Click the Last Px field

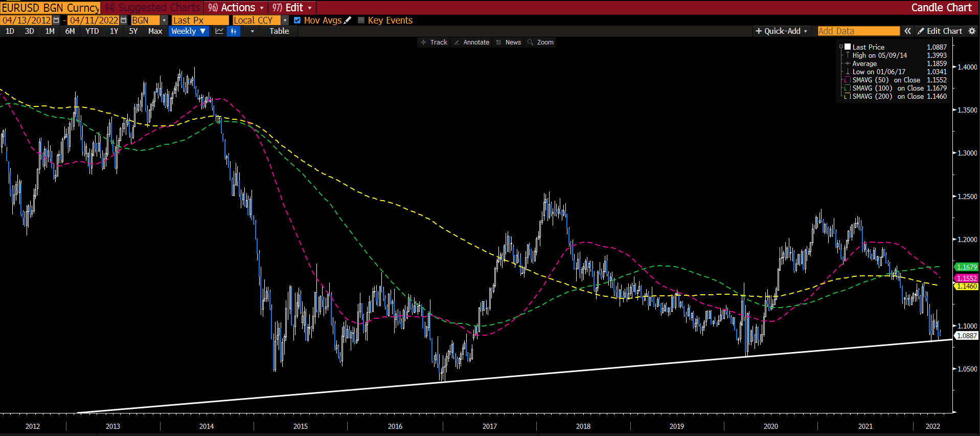(200, 20)
